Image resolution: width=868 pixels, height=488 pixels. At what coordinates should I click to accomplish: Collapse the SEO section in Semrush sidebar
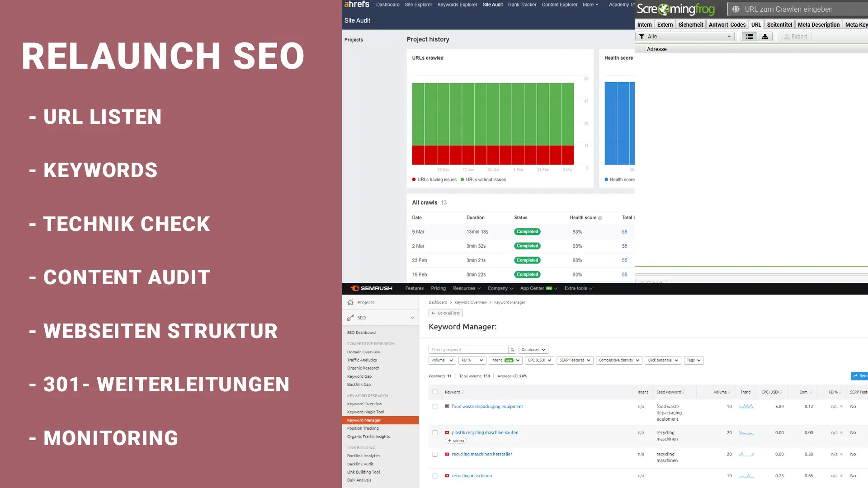412,318
